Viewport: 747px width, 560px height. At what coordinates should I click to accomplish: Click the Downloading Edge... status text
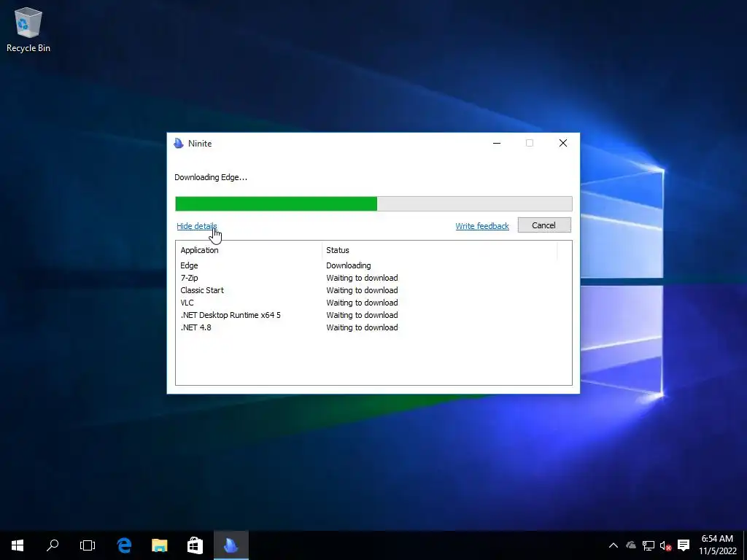(211, 177)
